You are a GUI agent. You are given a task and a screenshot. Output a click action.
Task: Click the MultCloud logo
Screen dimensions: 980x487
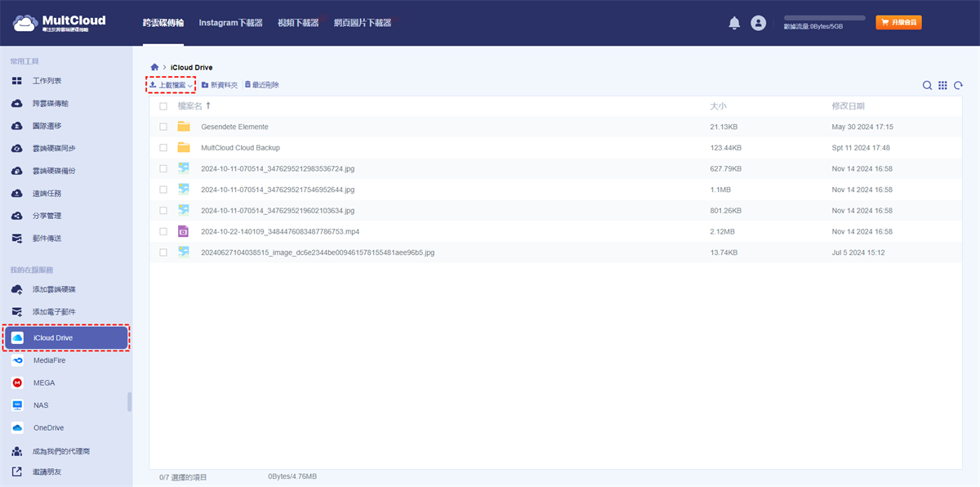[59, 23]
